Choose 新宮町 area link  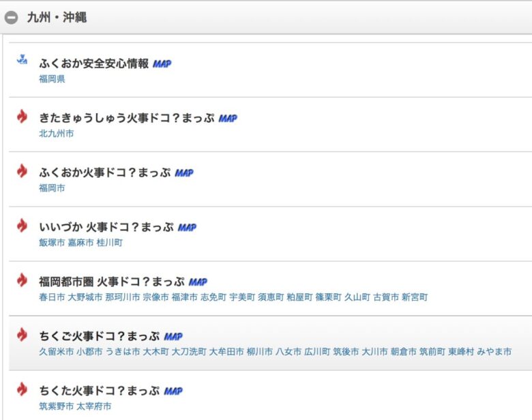(415, 297)
